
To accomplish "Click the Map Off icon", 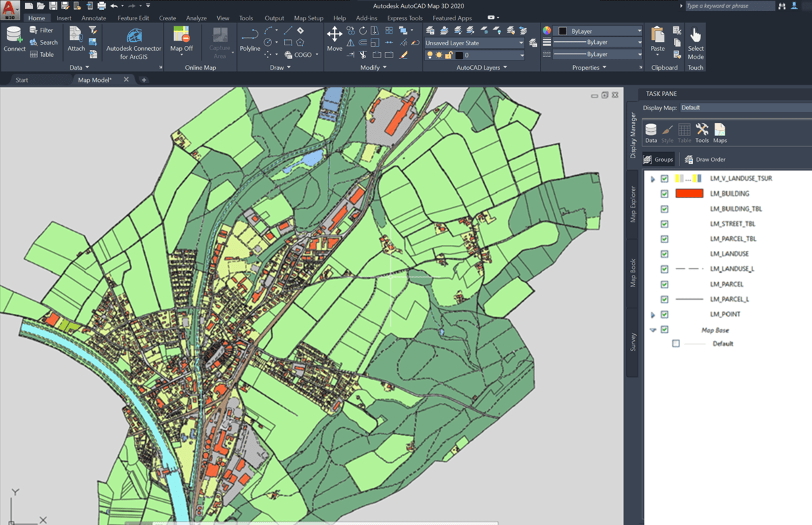I will point(181,39).
